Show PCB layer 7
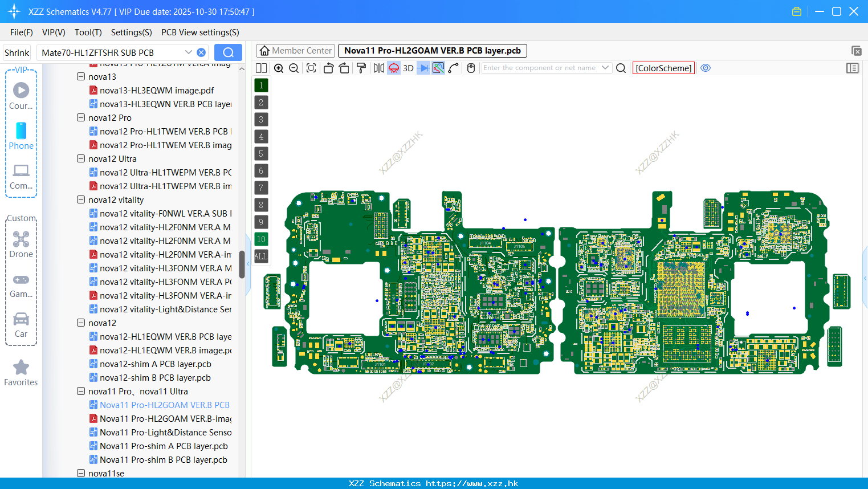This screenshot has height=489, width=868. (261, 188)
